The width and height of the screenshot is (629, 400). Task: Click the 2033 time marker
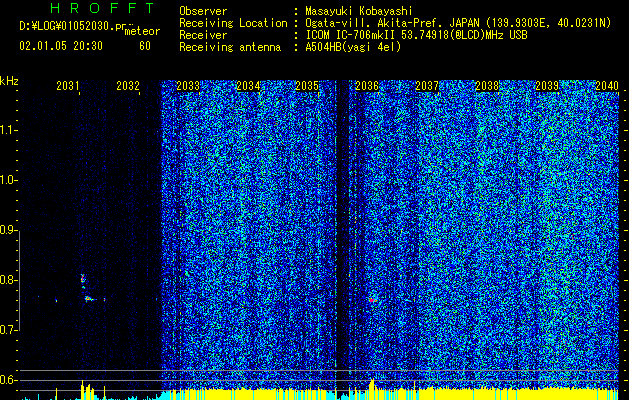click(188, 86)
